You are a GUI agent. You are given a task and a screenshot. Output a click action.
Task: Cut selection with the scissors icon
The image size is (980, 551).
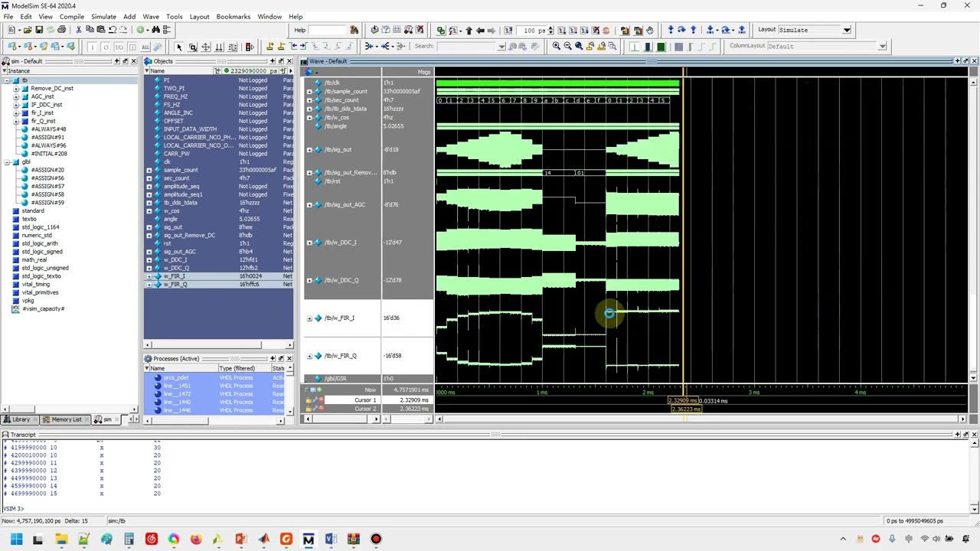[78, 30]
